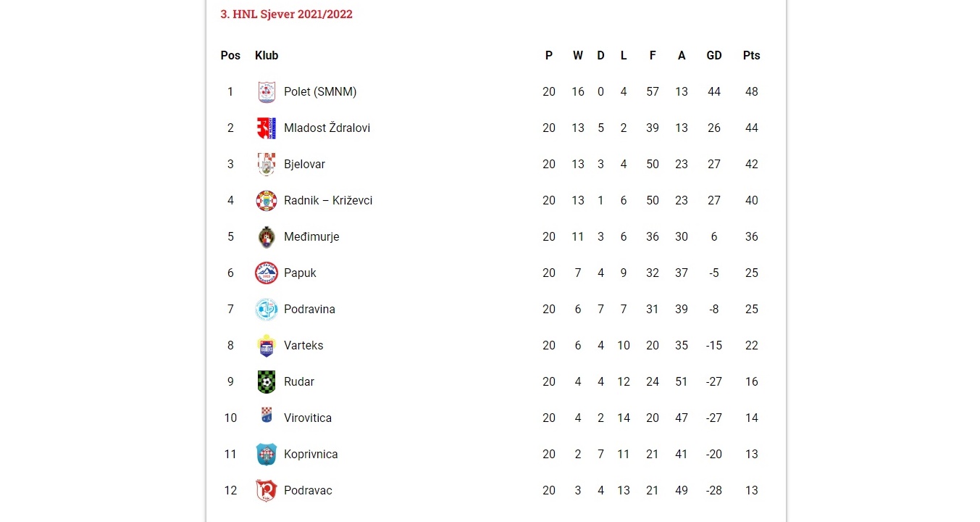Click the Bjelovar club crest
980x522 pixels.
coord(267,165)
